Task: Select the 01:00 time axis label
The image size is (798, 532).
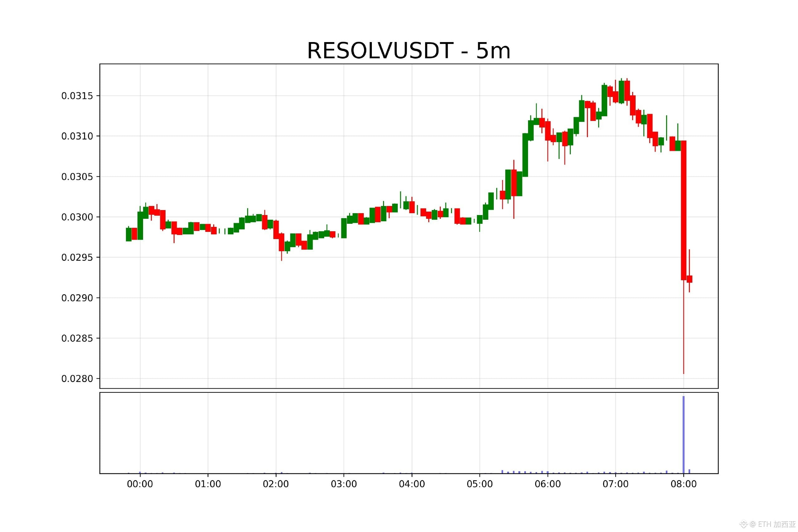Action: [208, 484]
